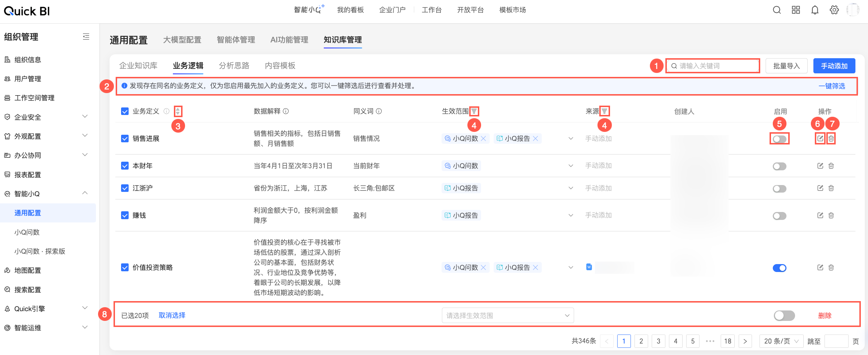Screen dimensions: 868x355
Task: Expand 生效范围 dropdown for 江浙沪 row
Action: click(571, 188)
